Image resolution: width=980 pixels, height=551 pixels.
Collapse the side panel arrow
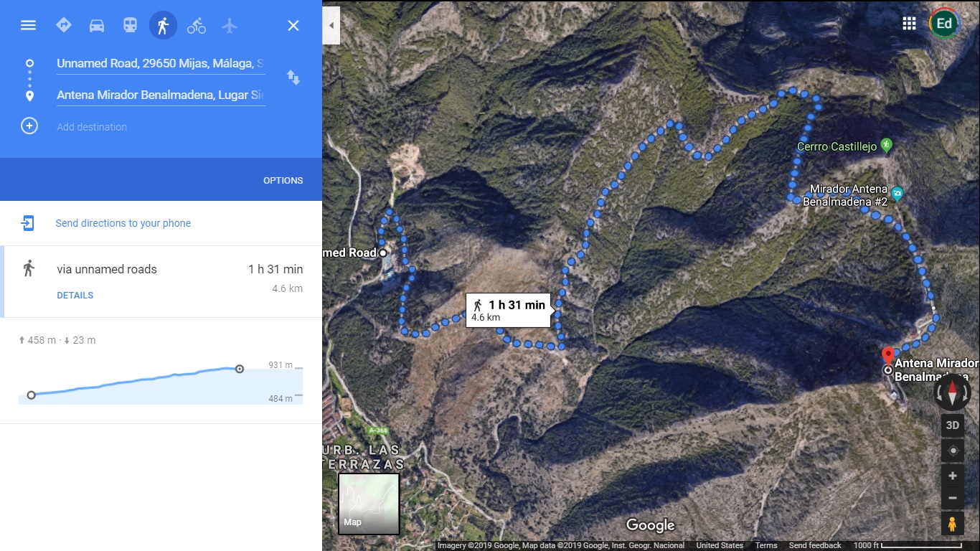[x=331, y=25]
